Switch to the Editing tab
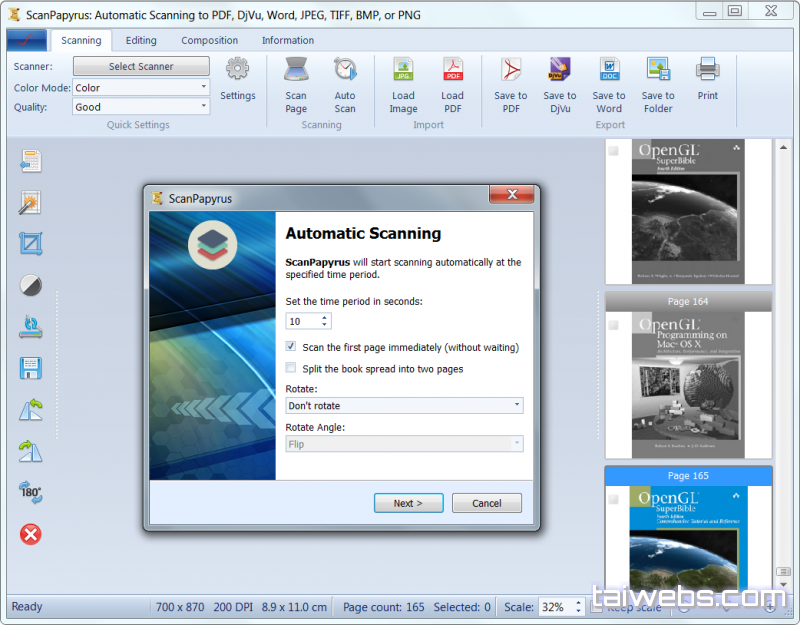Image resolution: width=800 pixels, height=625 pixels. pyautogui.click(x=141, y=41)
